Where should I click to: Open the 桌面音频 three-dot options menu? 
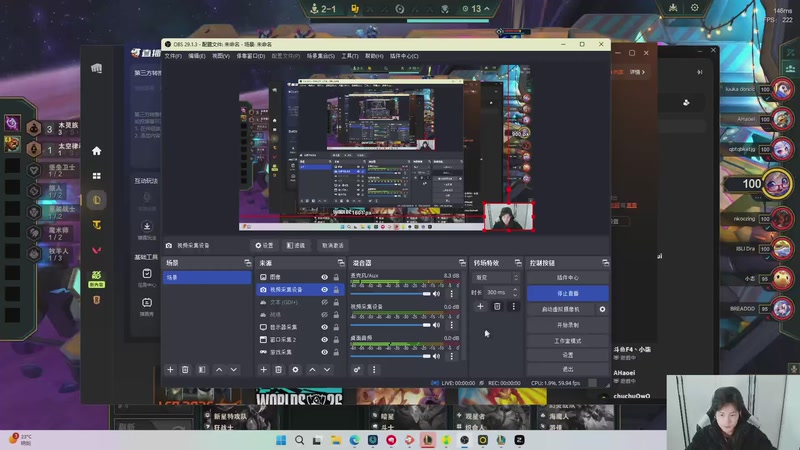tap(452, 356)
